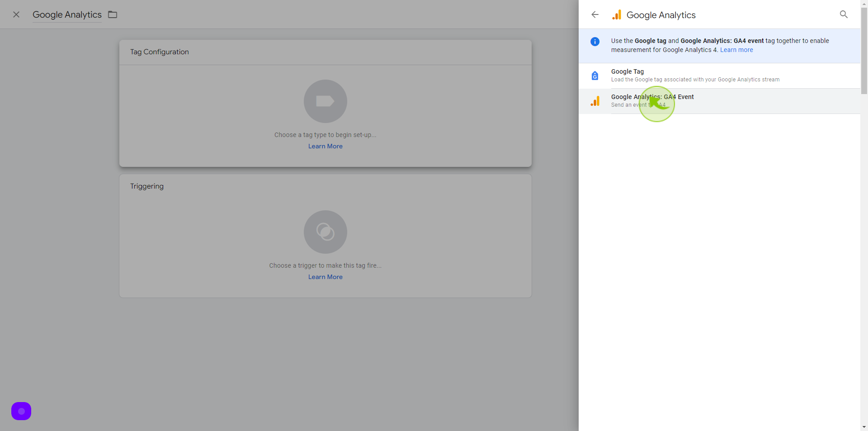Click the folder icon beside tag name

pyautogui.click(x=113, y=14)
